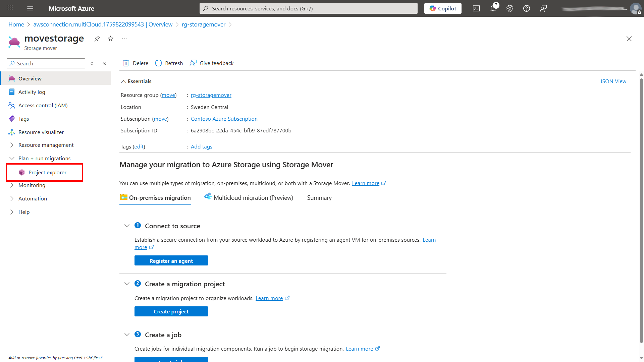644x362 pixels.
Task: Add movestorage to favorites via star icon
Action: 110,39
